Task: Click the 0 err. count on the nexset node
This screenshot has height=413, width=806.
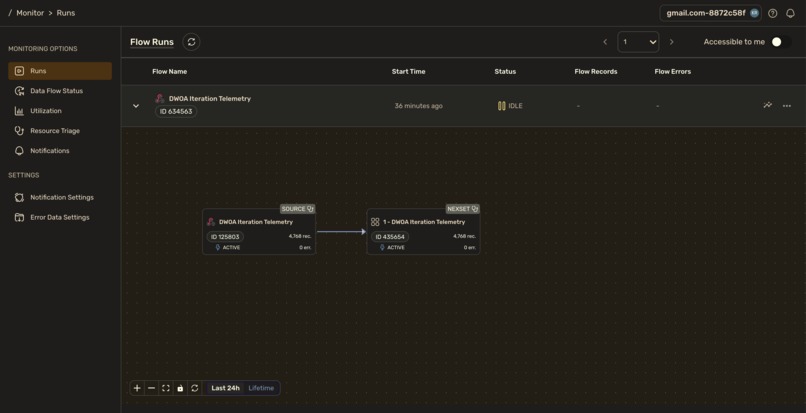Action: click(x=470, y=247)
